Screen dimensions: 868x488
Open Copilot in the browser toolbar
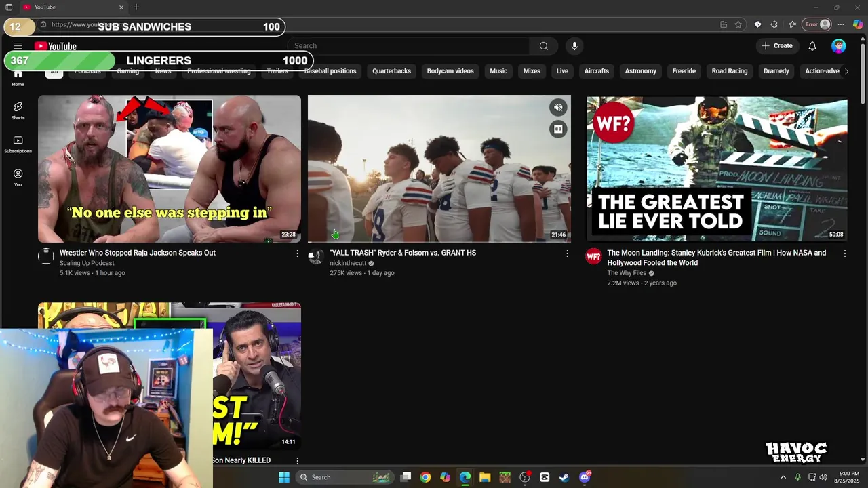(x=858, y=24)
